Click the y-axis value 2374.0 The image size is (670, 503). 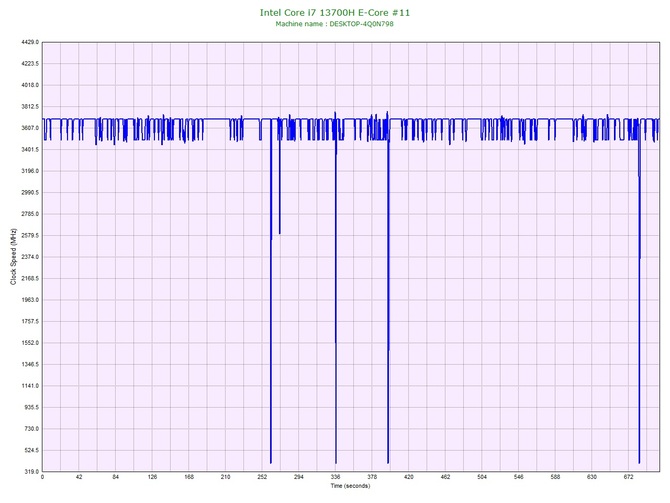coord(30,257)
